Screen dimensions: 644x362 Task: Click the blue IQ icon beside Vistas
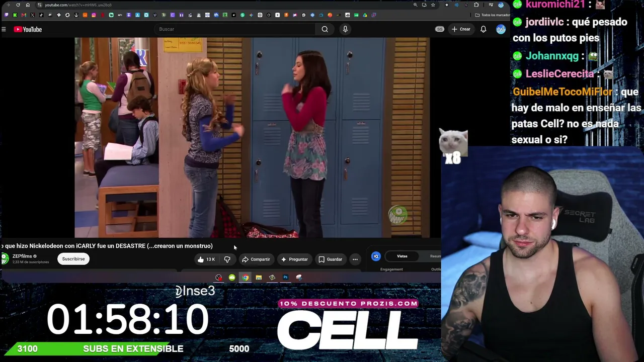tap(376, 256)
